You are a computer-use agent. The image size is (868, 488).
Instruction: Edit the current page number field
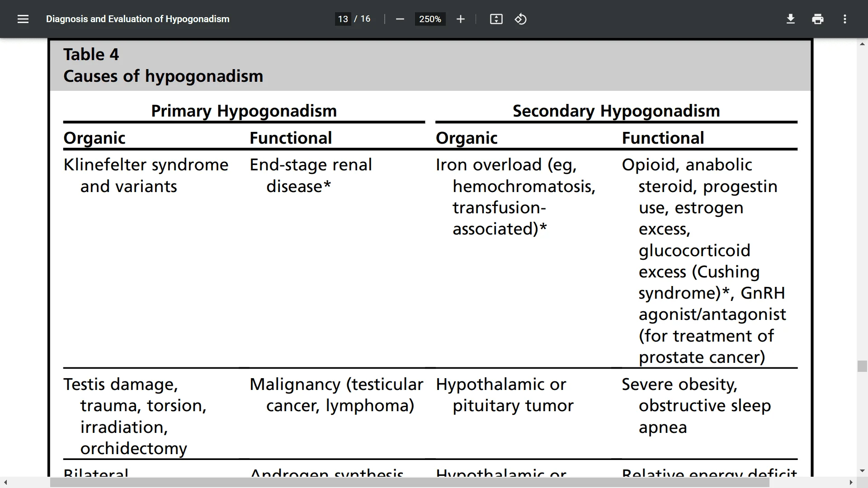pyautogui.click(x=343, y=19)
